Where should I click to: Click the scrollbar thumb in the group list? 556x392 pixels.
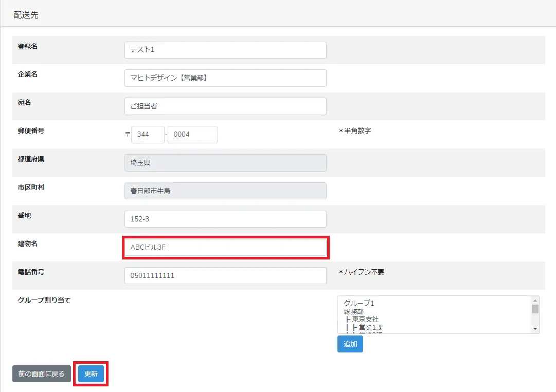click(535, 308)
